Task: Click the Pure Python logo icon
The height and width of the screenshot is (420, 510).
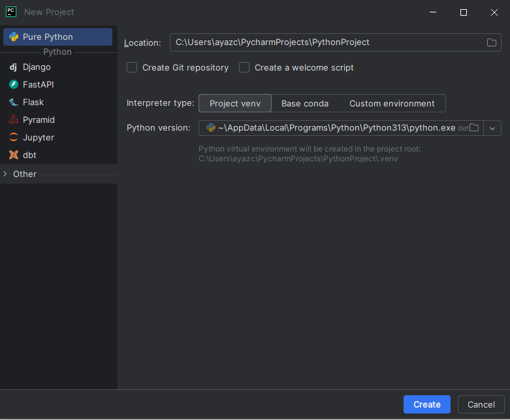Action: point(13,37)
